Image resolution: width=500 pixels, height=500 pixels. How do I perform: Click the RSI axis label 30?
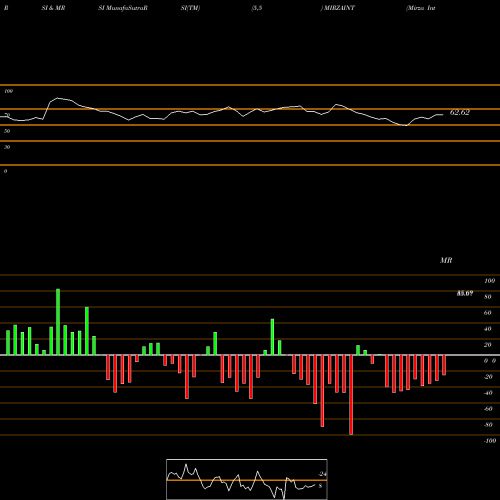[x=7, y=147]
